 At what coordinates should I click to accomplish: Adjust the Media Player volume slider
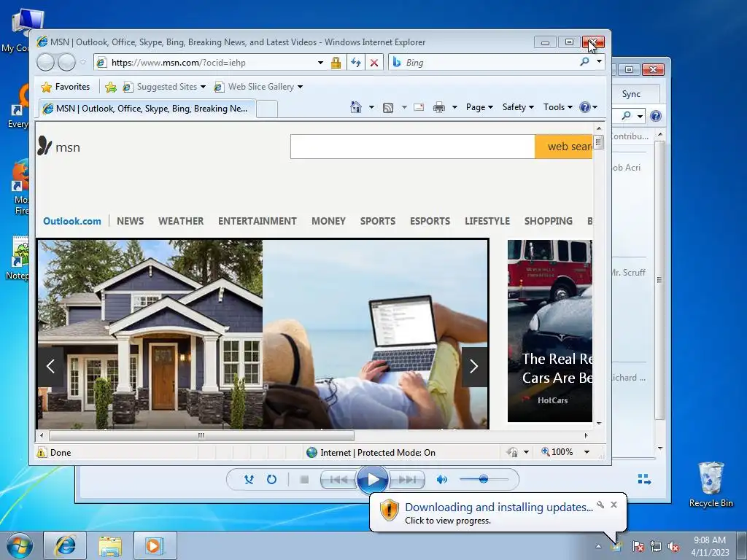[483, 479]
